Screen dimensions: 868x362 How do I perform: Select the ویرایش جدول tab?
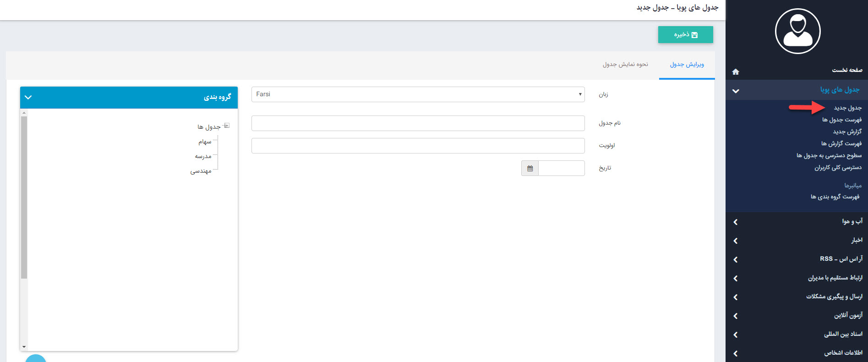687,65
